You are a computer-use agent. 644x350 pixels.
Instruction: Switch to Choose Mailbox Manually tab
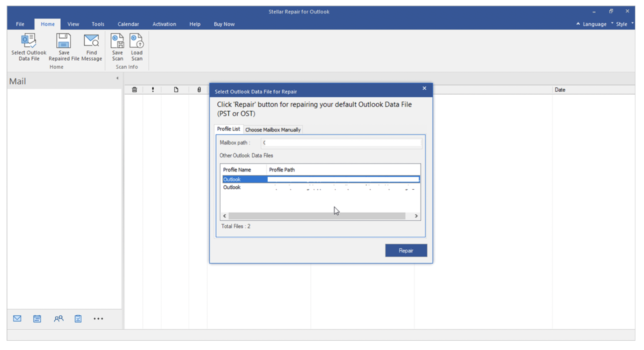pyautogui.click(x=273, y=130)
